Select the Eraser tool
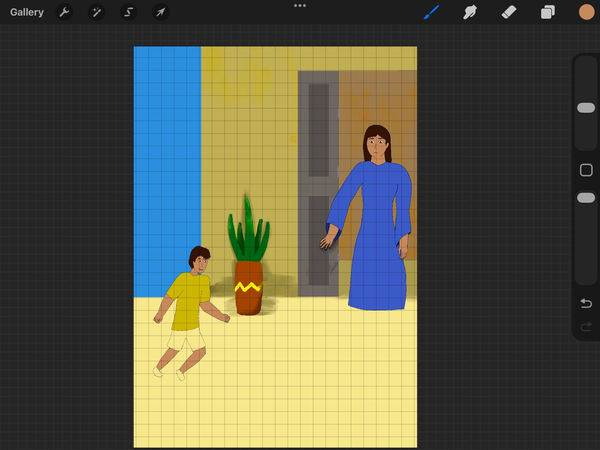This screenshot has height=450, width=600. 509,12
